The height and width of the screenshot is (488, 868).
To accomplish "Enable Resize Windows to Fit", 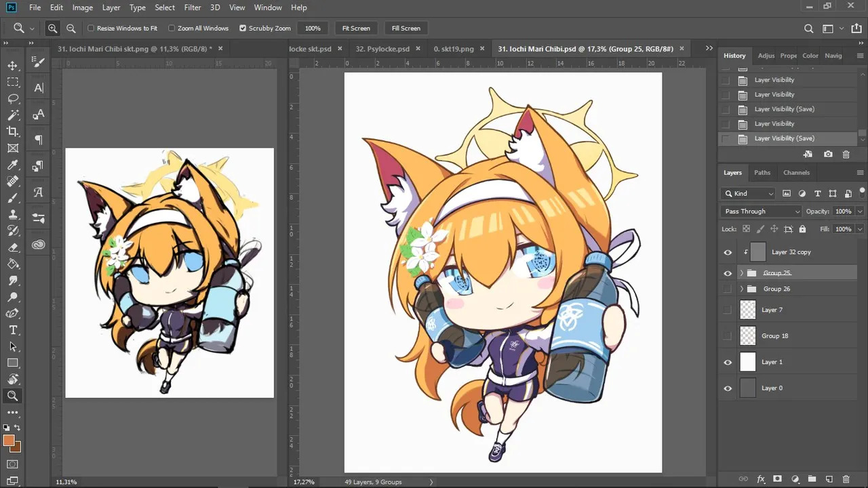I will [x=91, y=28].
